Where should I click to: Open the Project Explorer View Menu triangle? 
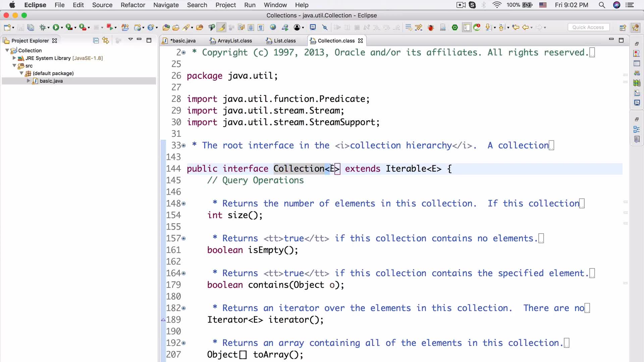pos(130,40)
